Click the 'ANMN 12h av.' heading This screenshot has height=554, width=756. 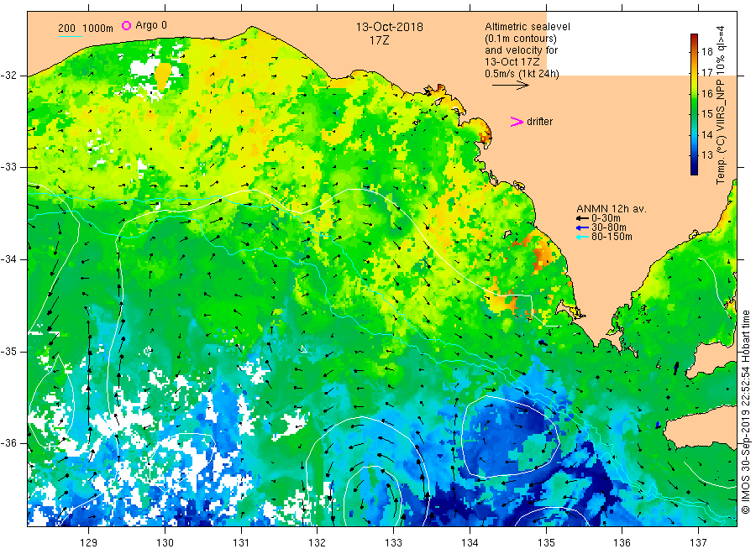tap(612, 209)
